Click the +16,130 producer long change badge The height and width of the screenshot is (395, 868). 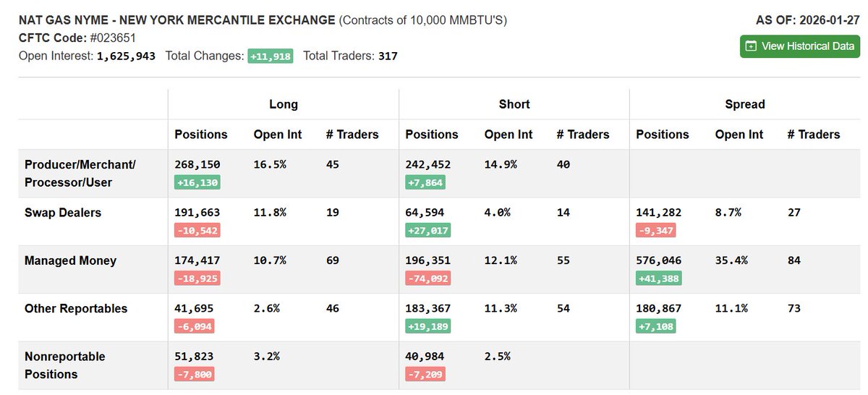(197, 182)
